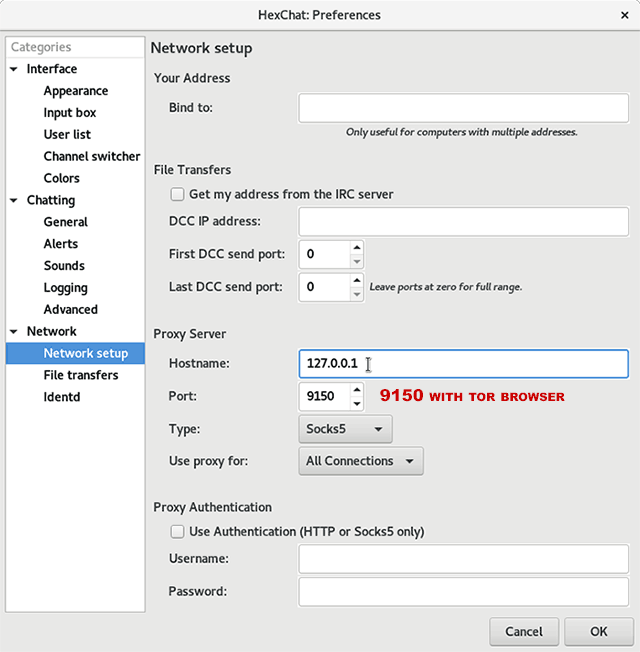Select the Input box category
640x652 pixels.
[x=70, y=113]
